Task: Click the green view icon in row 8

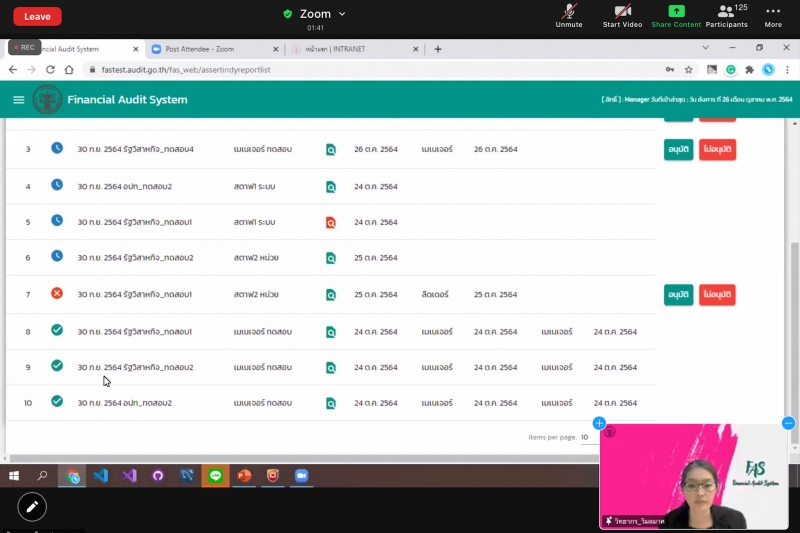Action: pyautogui.click(x=331, y=332)
